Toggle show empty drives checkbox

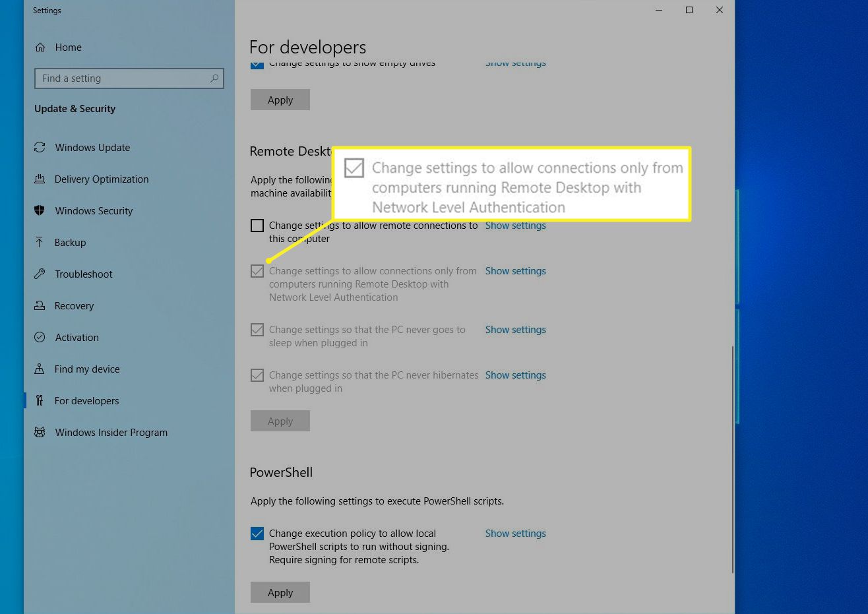pyautogui.click(x=257, y=64)
